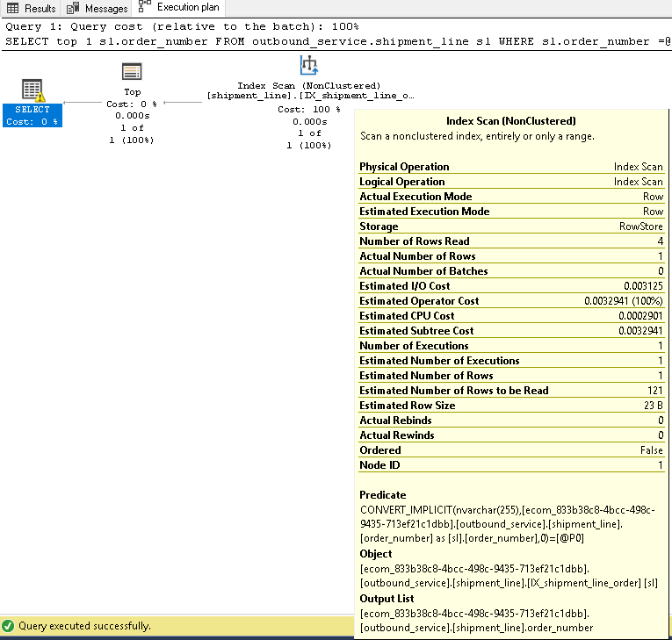Viewport: 672px width, 640px height.
Task: Click the 'Estimated Execution Mode' row
Action: pyautogui.click(x=511, y=212)
